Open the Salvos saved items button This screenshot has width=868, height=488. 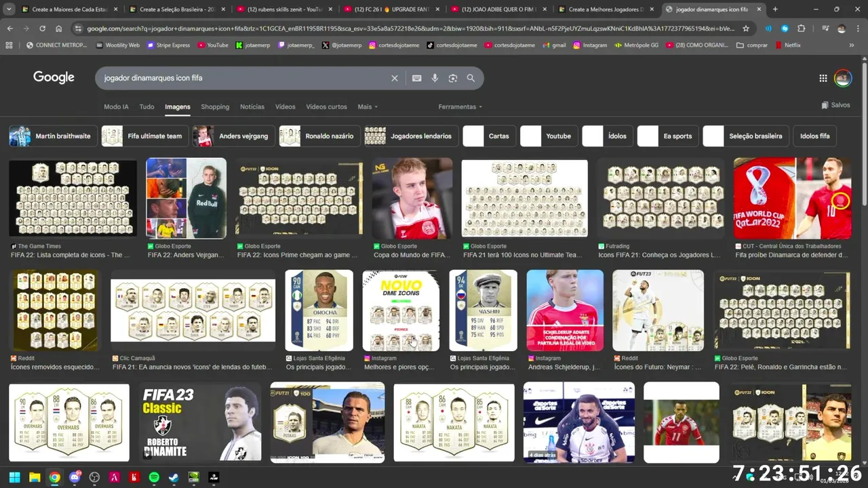pos(835,105)
